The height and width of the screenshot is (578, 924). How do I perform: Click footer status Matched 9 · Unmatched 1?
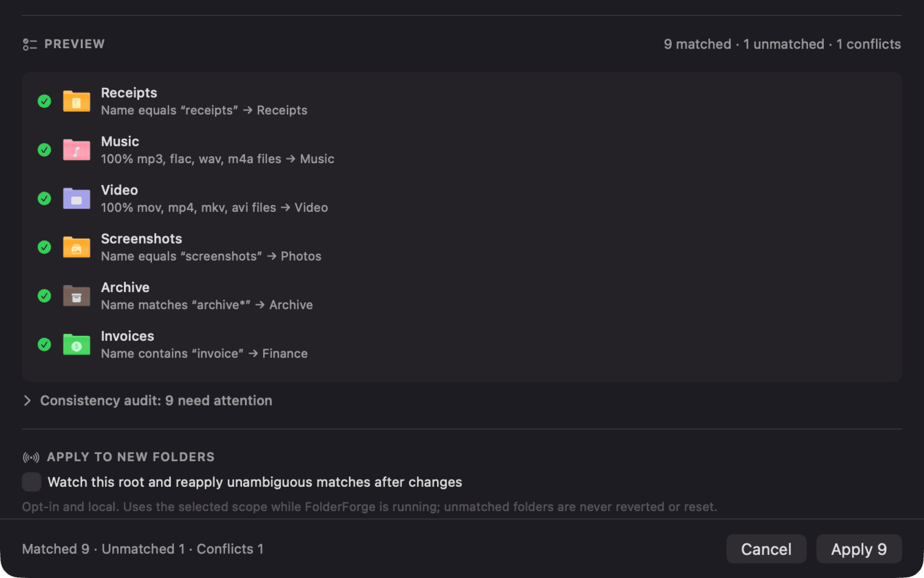coord(103,549)
